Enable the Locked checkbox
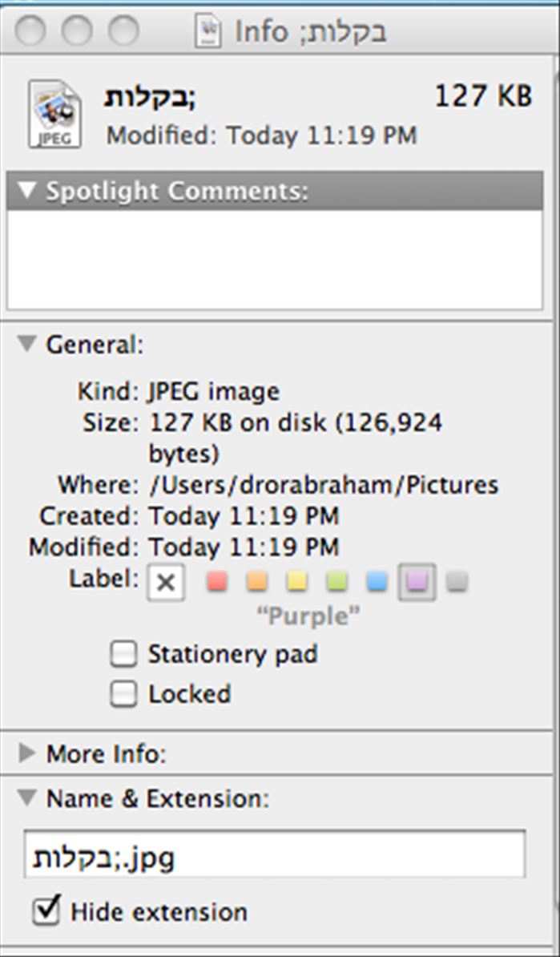This screenshot has width=560, height=957. (x=123, y=695)
